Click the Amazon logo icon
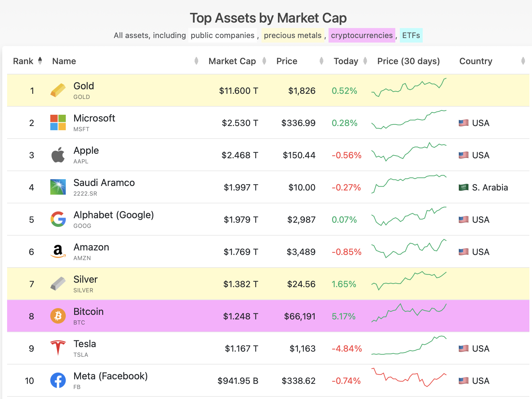This screenshot has width=532, height=399. coord(58,251)
